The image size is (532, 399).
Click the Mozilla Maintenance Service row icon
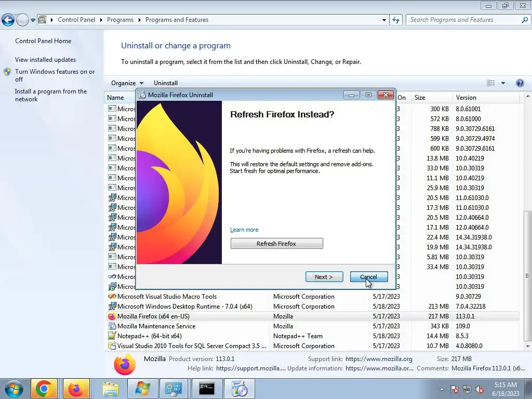click(112, 326)
